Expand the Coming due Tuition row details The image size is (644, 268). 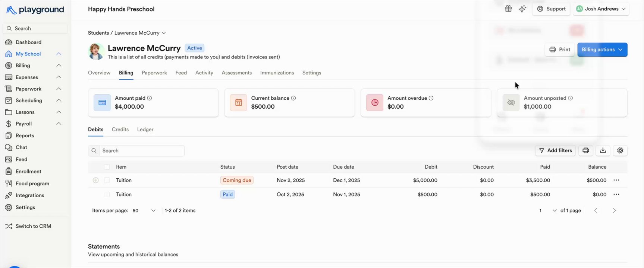click(96, 180)
